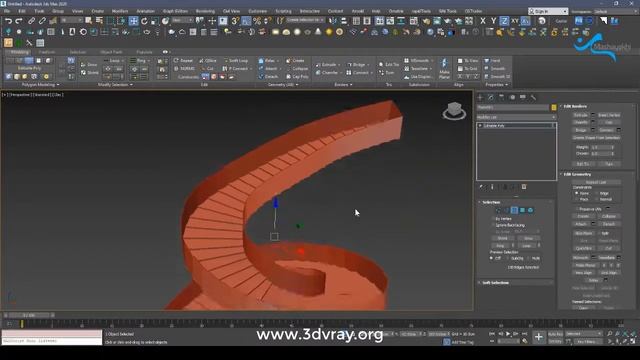The image size is (640, 360).
Task: Select the Off preview selection radio
Action: click(491, 258)
